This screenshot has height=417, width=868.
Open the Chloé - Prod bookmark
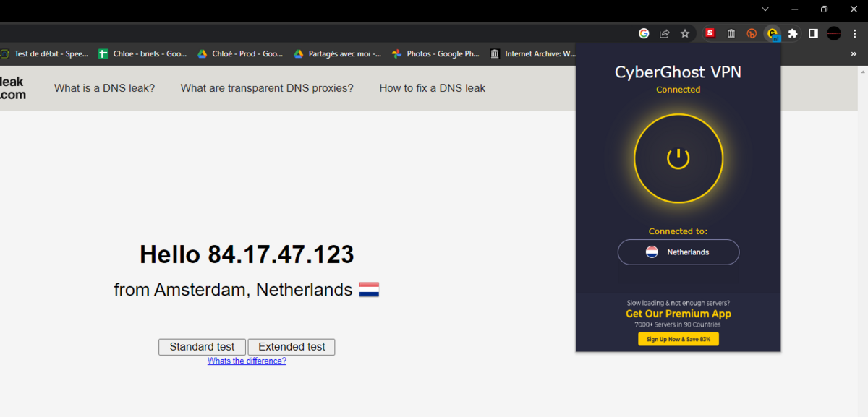coord(240,53)
